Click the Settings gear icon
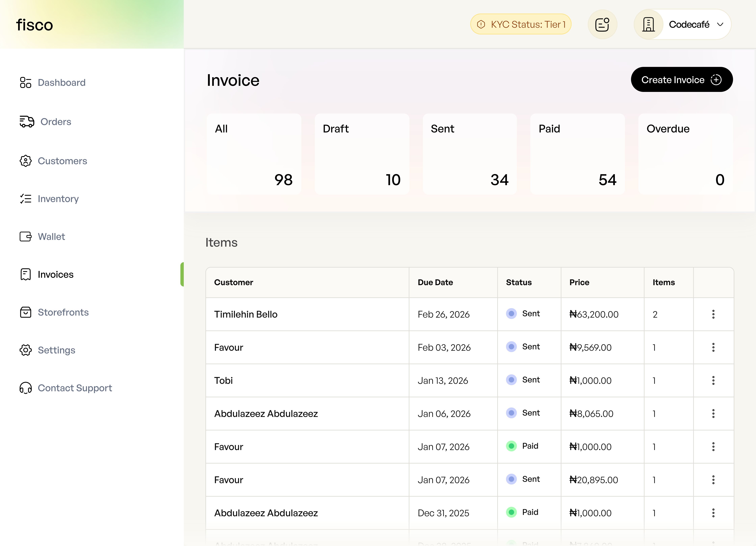756x546 pixels. (25, 350)
